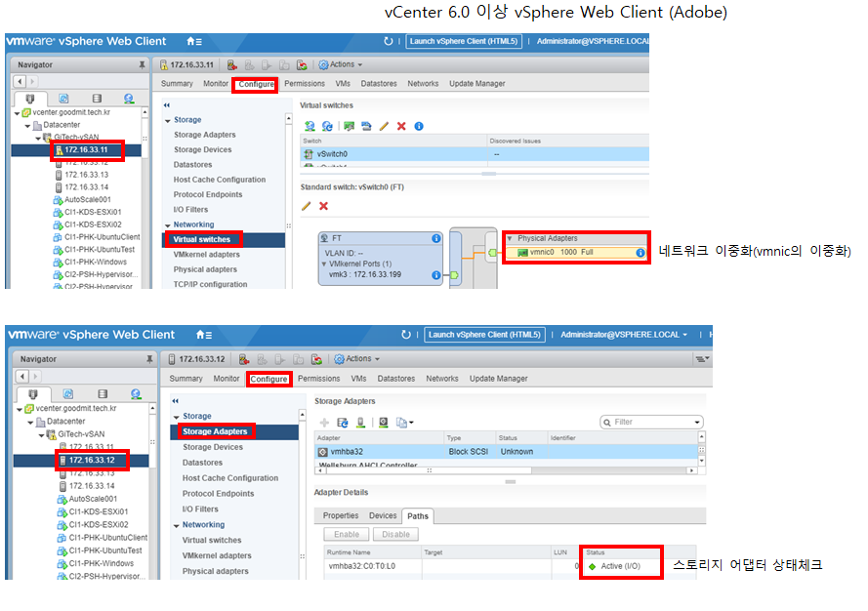
Task: Switch to Properties tab in Adapter Details
Action: pos(341,515)
